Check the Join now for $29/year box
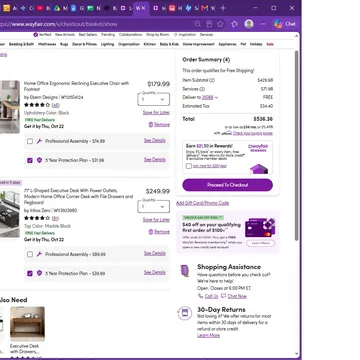 189,166
